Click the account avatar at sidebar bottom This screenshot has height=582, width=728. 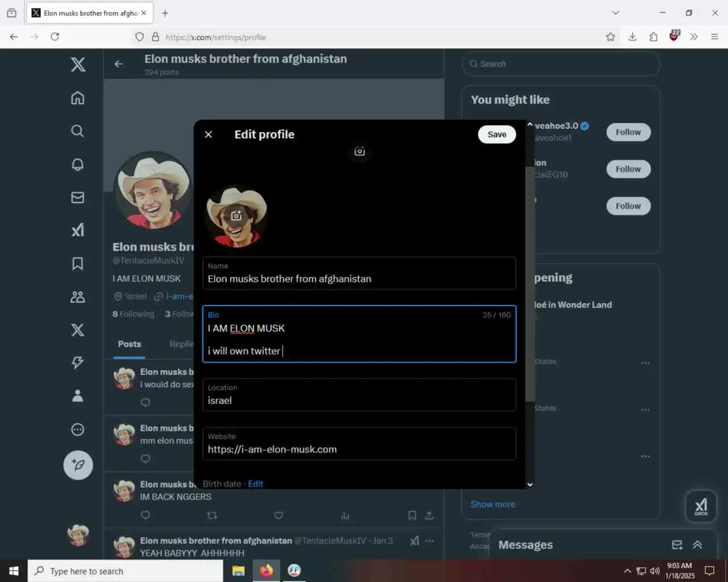click(x=78, y=535)
